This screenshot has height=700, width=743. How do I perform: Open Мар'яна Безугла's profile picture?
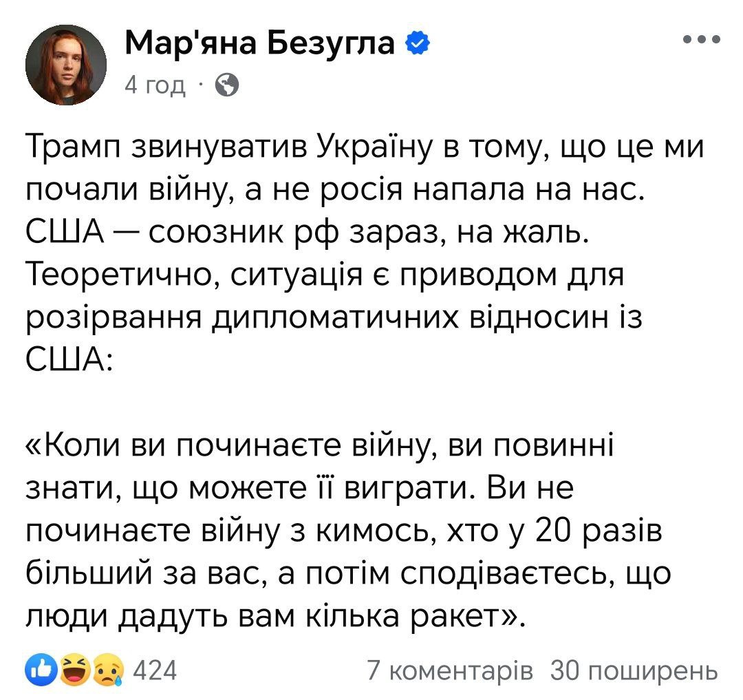pyautogui.click(x=66, y=65)
